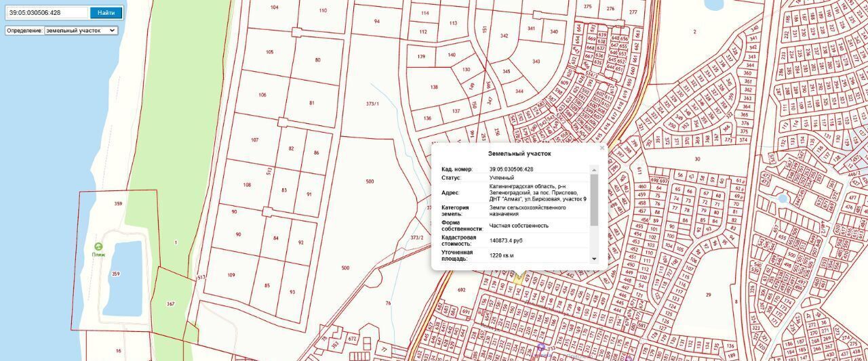Open the Определение type dropdown
Image resolution: width=868 pixels, height=361 pixels.
81,30
